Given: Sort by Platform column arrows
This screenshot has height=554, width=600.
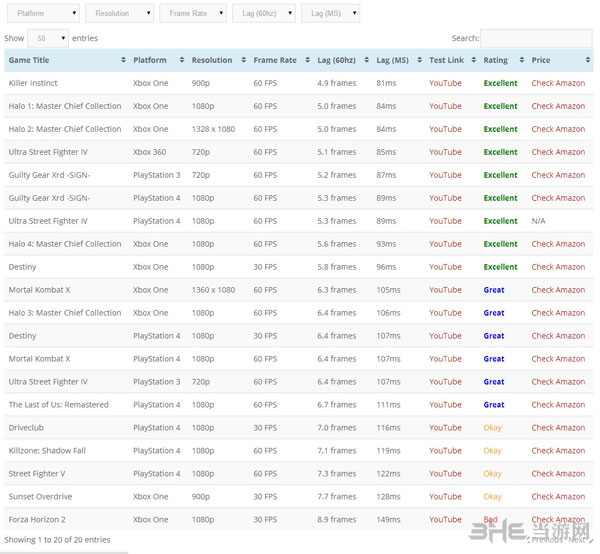Looking at the screenshot, I should (182, 60).
